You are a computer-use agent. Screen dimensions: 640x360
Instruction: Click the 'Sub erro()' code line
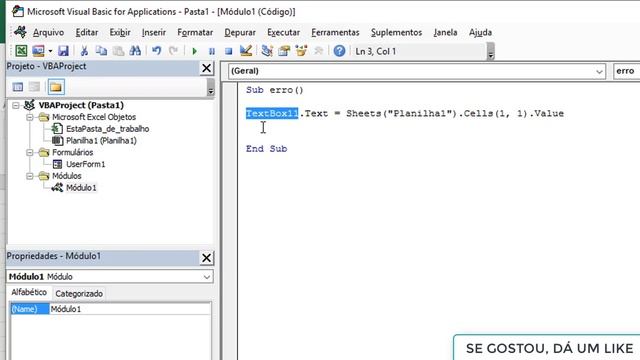[x=275, y=90]
